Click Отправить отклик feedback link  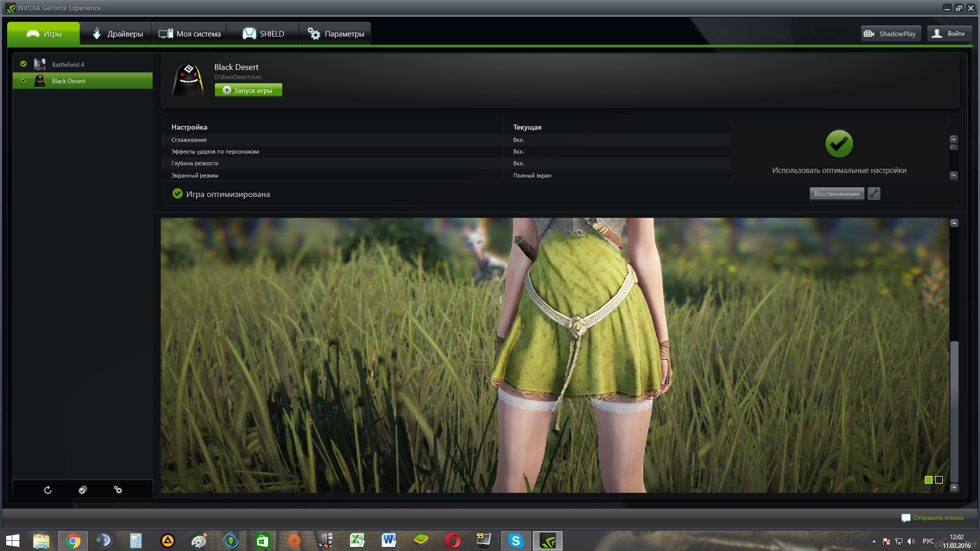(x=938, y=518)
